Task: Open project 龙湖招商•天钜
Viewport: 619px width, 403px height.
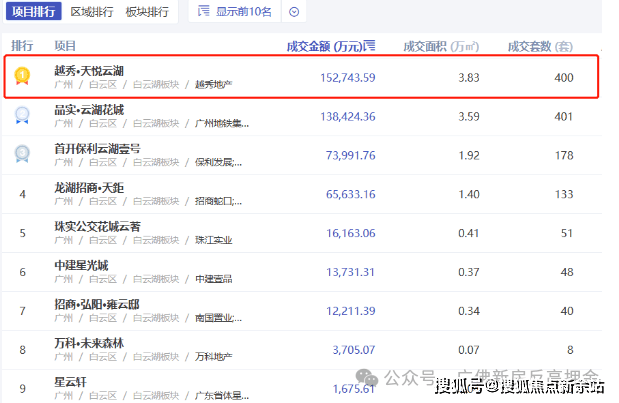Action: 89,187
